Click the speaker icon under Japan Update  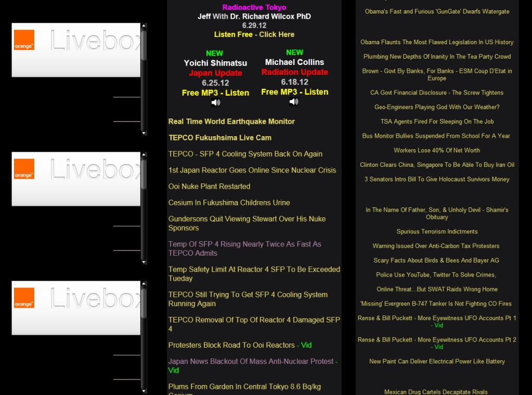point(215,103)
